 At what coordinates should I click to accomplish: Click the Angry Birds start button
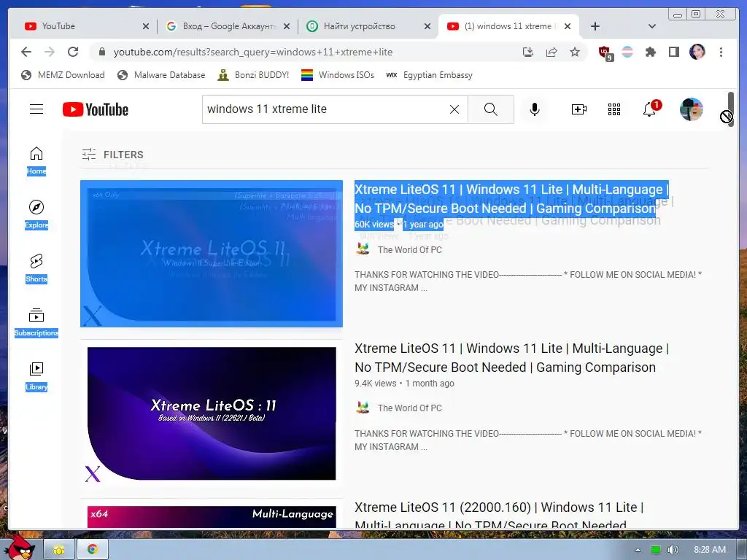pos(18,548)
